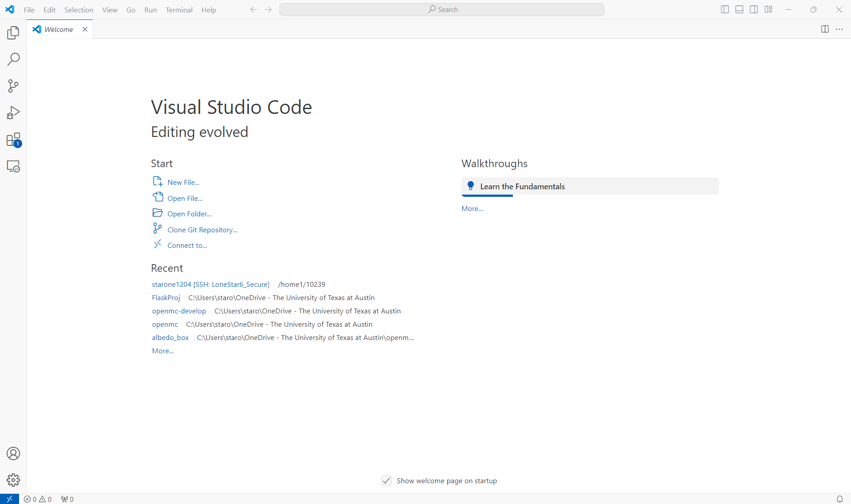Image resolution: width=851 pixels, height=504 pixels.
Task: Click the remote window status bar indicator
Action: coord(9,499)
